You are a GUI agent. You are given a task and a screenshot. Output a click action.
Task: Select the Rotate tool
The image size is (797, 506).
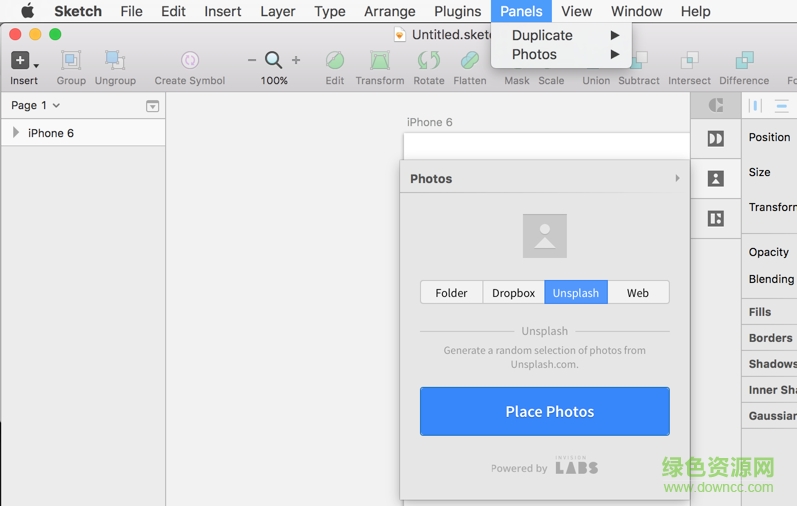[x=428, y=60]
